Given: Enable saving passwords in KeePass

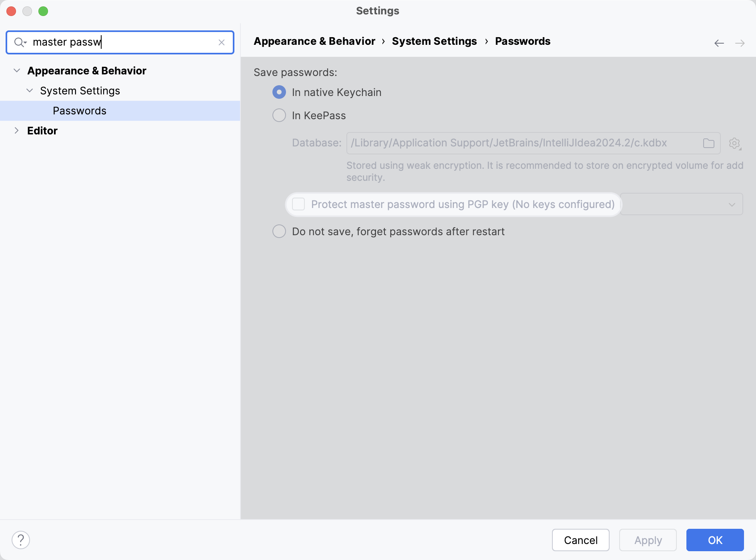Looking at the screenshot, I should (x=279, y=115).
